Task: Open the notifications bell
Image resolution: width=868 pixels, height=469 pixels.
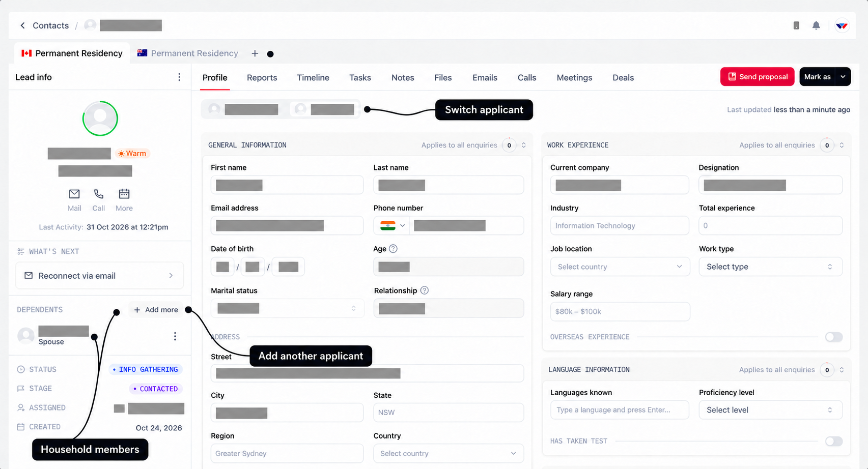Action: pyautogui.click(x=816, y=25)
